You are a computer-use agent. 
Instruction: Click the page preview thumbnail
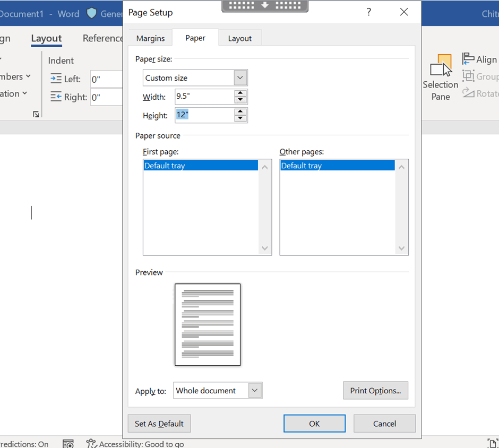(208, 324)
